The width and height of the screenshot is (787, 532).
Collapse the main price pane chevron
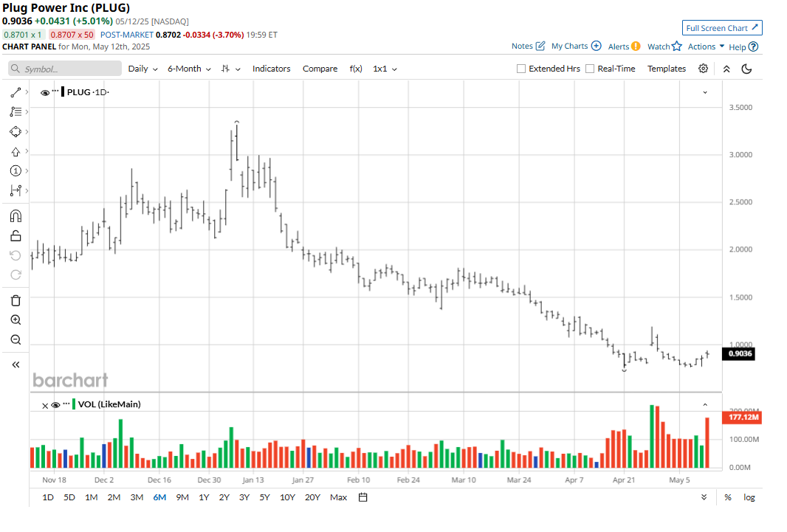click(x=705, y=92)
